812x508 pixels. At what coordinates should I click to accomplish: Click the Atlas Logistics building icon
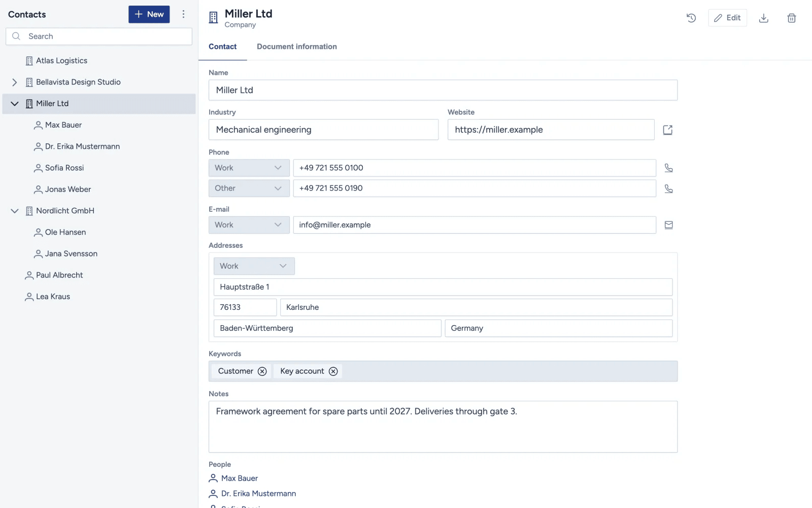click(29, 61)
